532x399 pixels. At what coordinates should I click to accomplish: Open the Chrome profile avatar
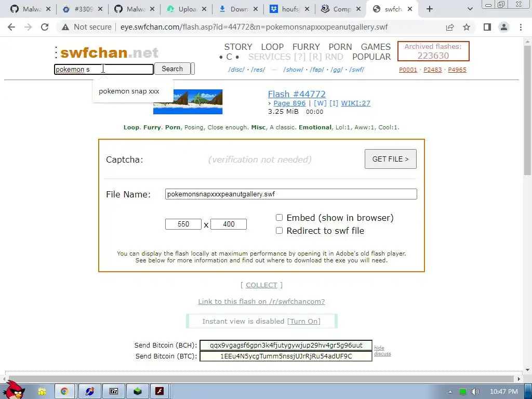click(x=504, y=27)
